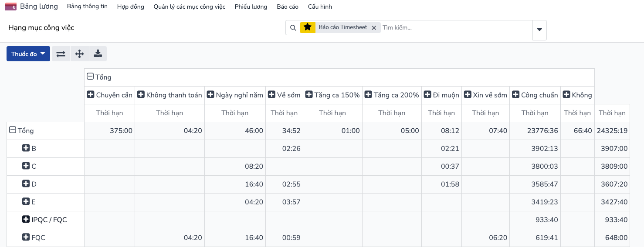The width and height of the screenshot is (644, 247).
Task: Click the Bảng lương app logo icon
Action: 11,7
